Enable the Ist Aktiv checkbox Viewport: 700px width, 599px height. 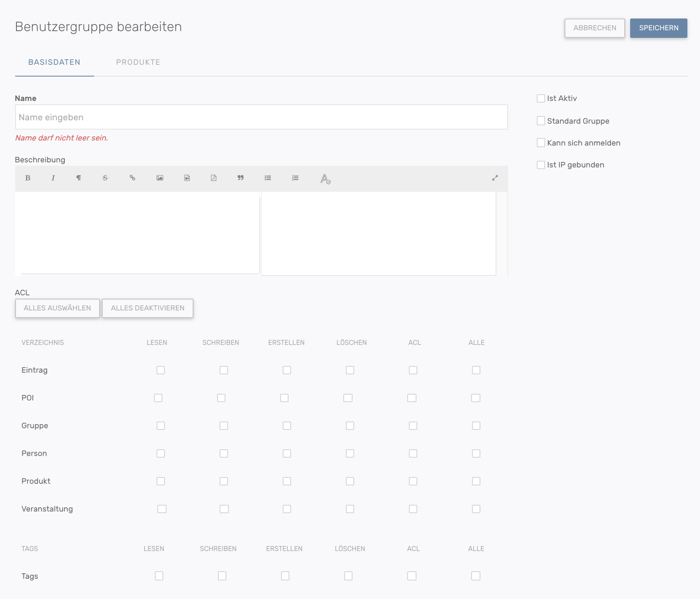[x=541, y=98]
